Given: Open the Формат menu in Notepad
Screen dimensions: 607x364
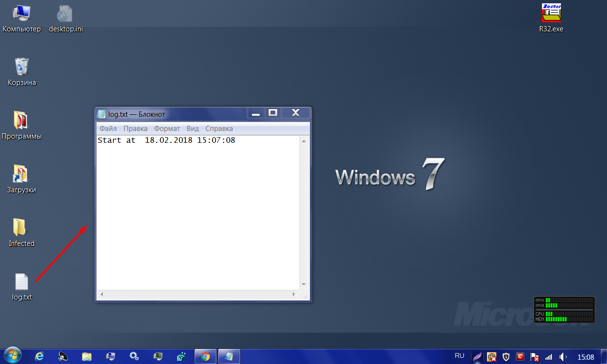Looking at the screenshot, I should (167, 129).
